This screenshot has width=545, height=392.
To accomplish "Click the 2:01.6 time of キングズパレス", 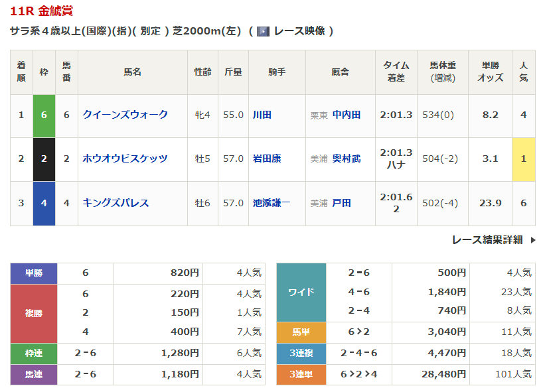I will 396,197.
